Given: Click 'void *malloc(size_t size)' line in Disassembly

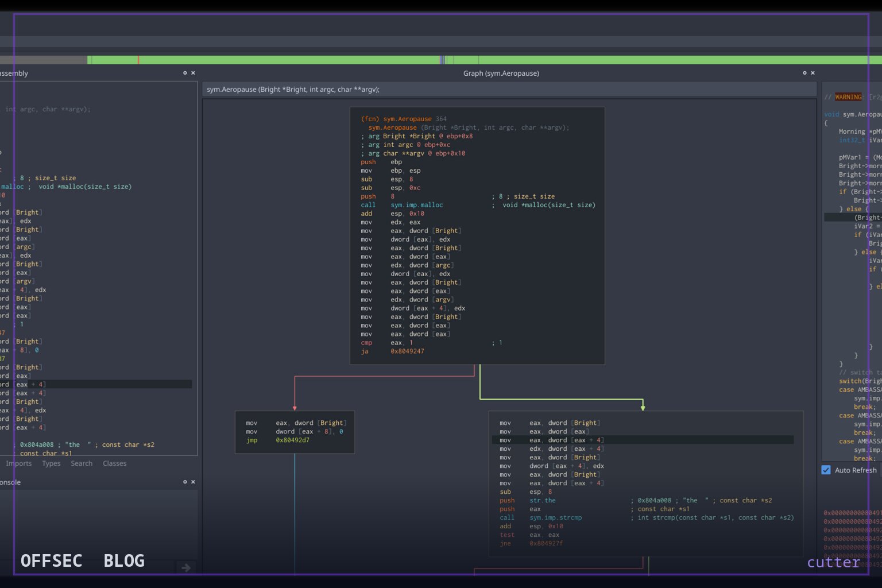Looking at the screenshot, I should click(x=85, y=187).
